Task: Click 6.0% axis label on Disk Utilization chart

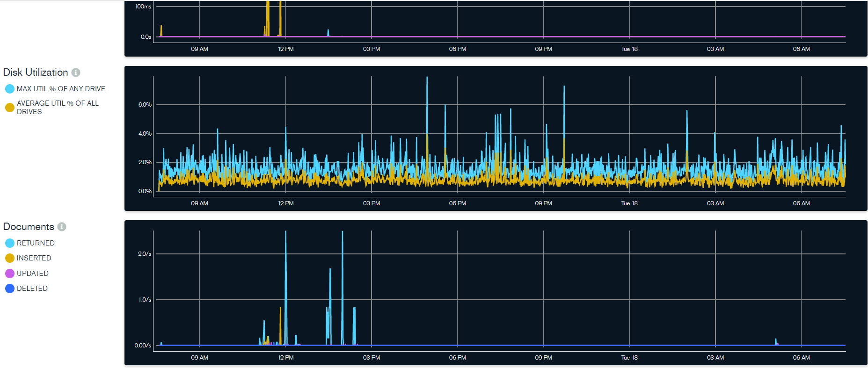Action: tap(145, 105)
